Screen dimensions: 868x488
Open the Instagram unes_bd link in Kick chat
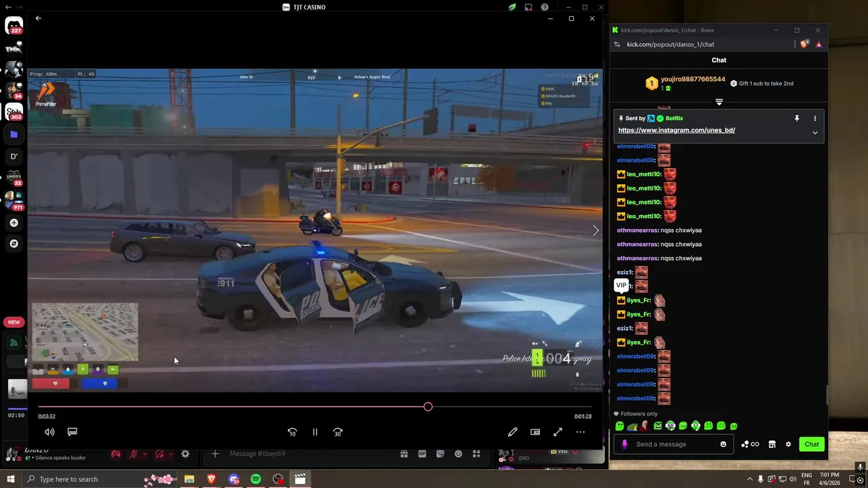677,130
